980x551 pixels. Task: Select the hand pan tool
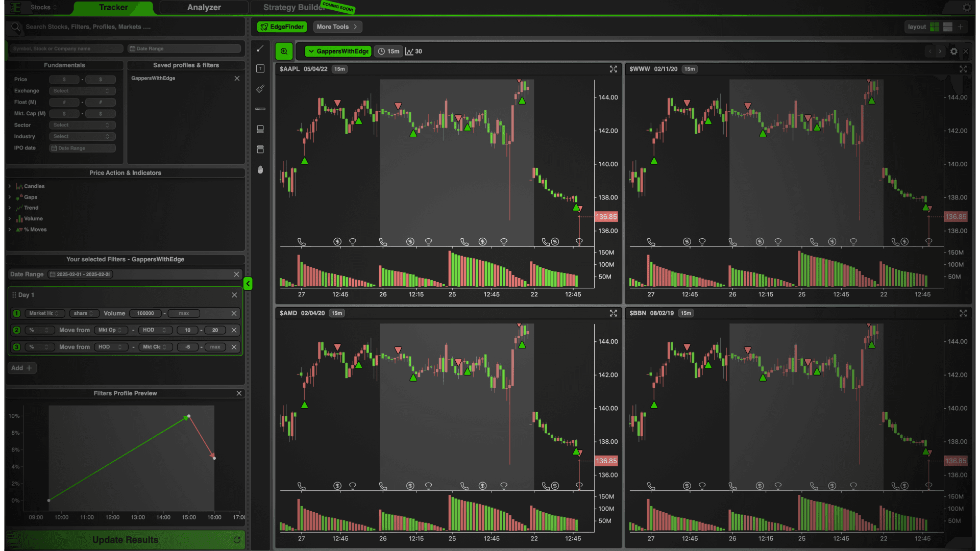(x=260, y=170)
